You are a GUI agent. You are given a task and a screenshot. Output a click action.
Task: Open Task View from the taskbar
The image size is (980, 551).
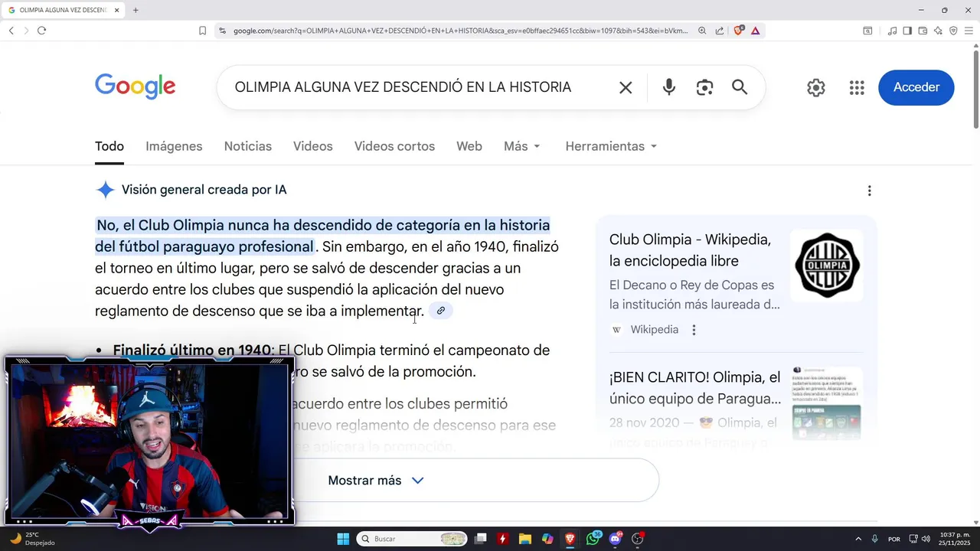coord(480,539)
